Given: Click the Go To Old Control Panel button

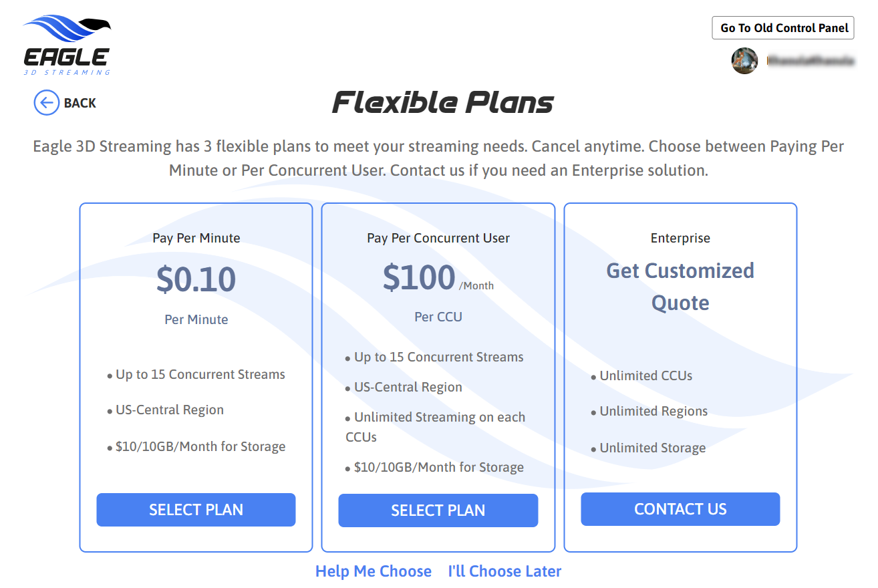Looking at the screenshot, I should pos(783,28).
